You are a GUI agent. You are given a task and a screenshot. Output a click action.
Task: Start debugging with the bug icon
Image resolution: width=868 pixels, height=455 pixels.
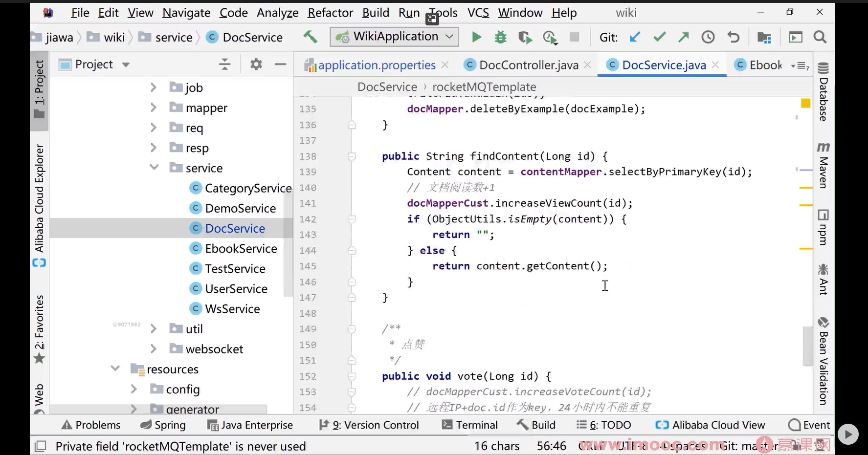coord(501,37)
